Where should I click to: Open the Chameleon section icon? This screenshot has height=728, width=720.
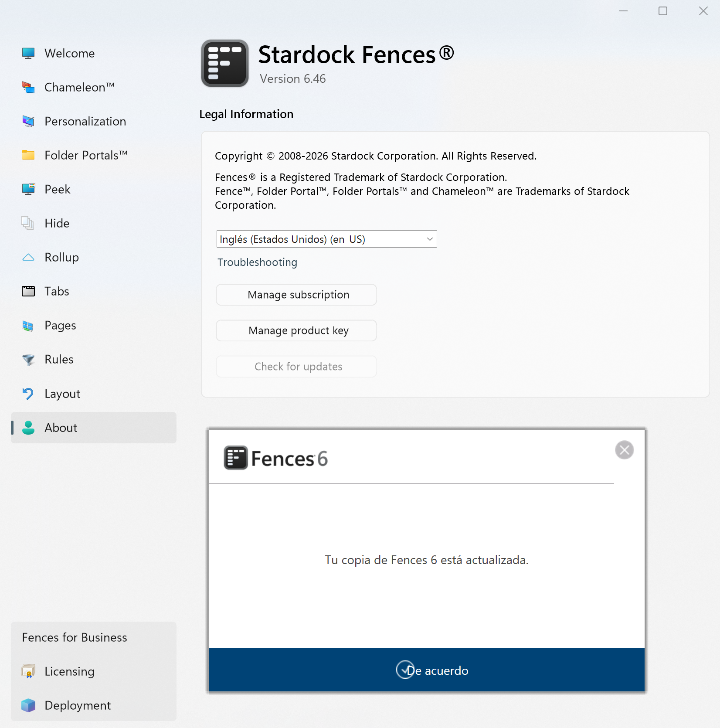tap(28, 87)
